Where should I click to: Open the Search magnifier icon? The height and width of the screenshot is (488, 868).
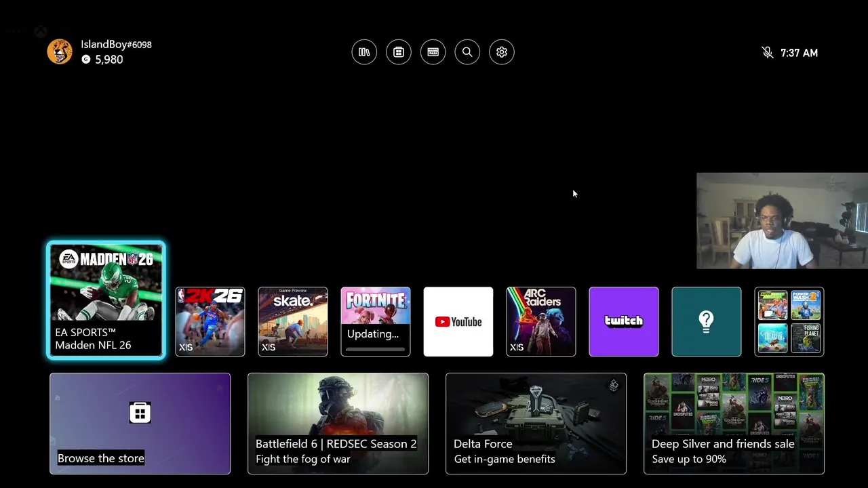coord(467,52)
